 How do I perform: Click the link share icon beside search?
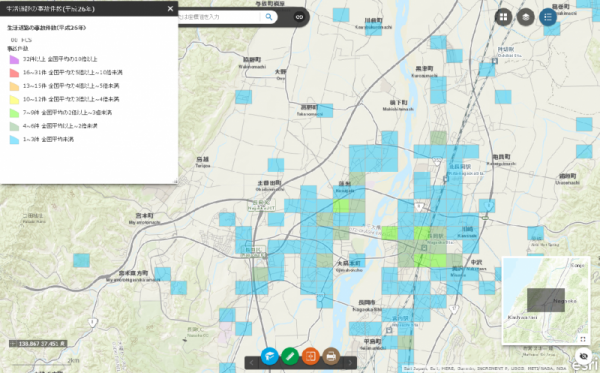point(299,17)
